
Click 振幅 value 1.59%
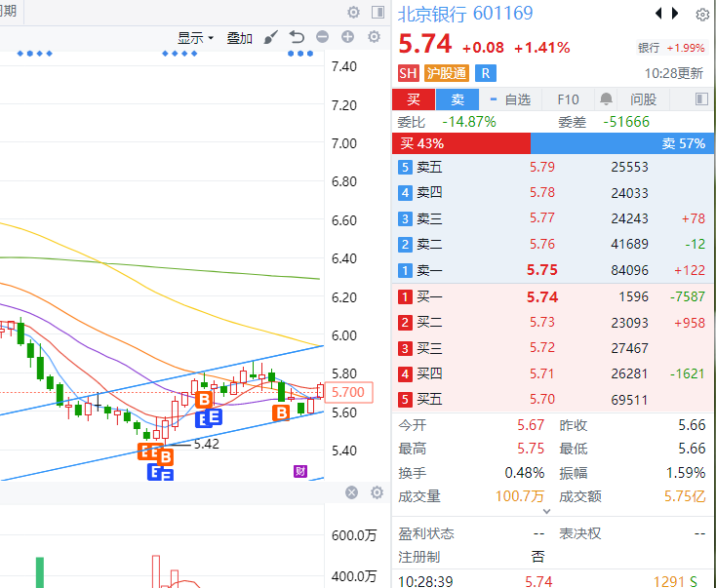[x=686, y=473]
